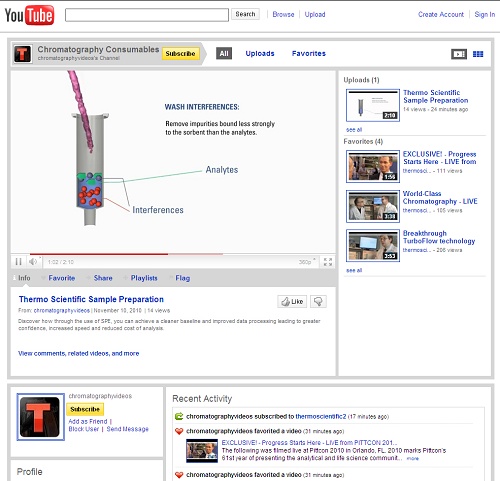Seek on the video progress bar
The width and height of the screenshot is (500, 481).
(x=173, y=254)
